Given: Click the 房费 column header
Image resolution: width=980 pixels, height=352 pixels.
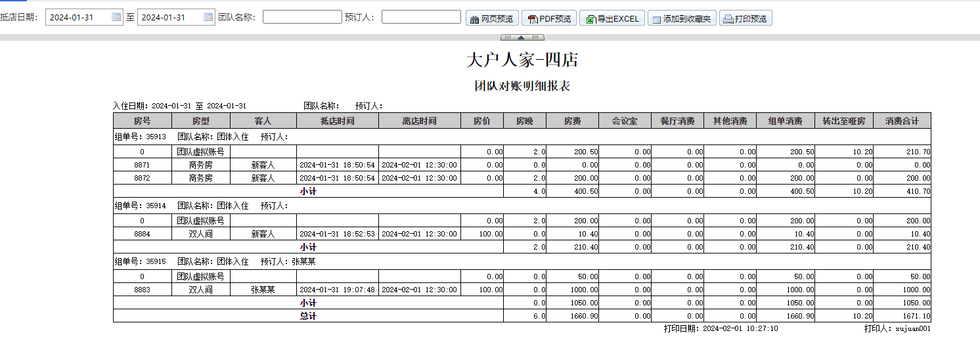Looking at the screenshot, I should 573,121.
